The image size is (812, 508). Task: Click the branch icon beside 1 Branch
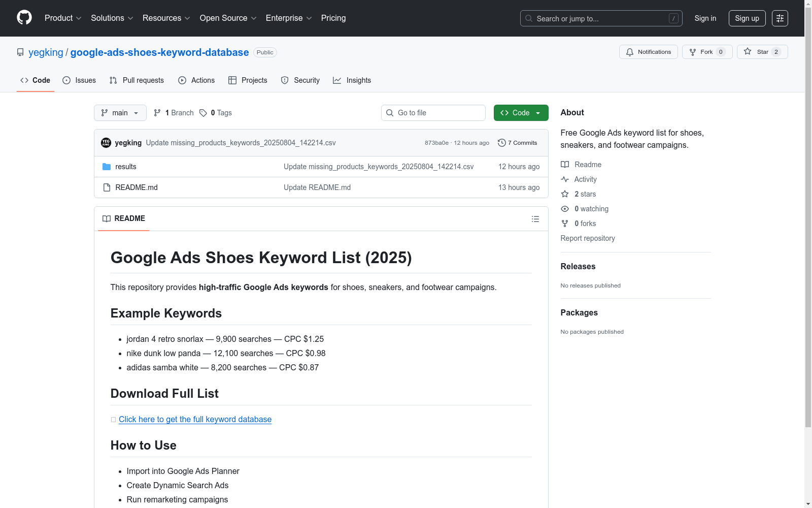click(x=157, y=113)
